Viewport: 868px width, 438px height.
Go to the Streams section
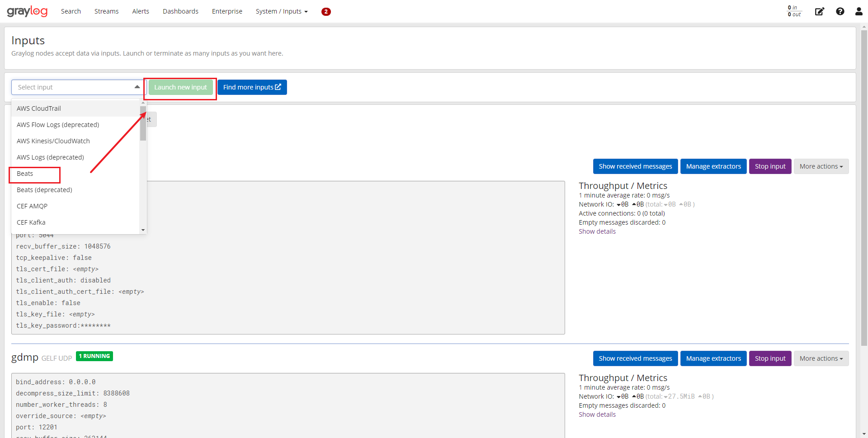point(106,11)
